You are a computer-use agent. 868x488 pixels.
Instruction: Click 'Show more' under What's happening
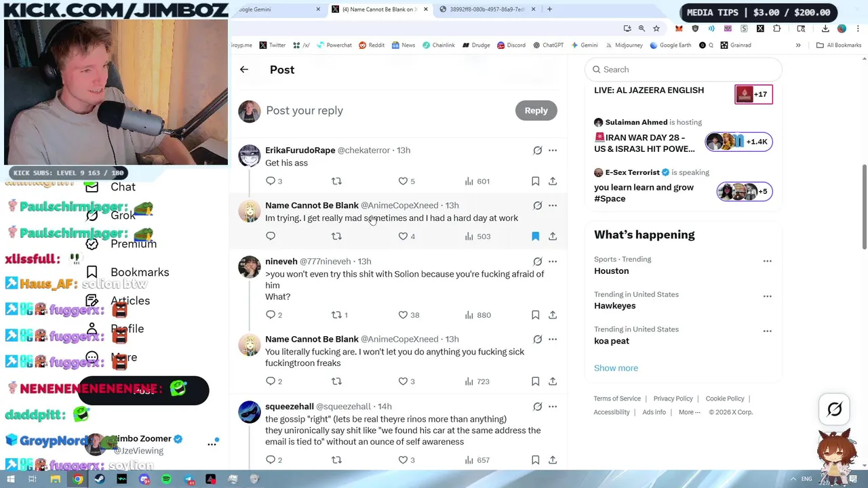click(x=616, y=368)
